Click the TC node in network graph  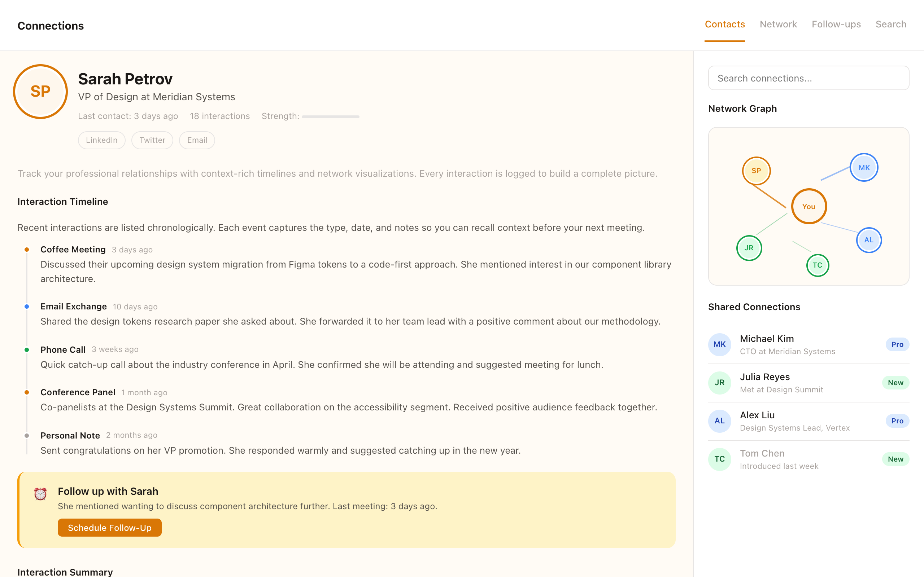pyautogui.click(x=817, y=265)
